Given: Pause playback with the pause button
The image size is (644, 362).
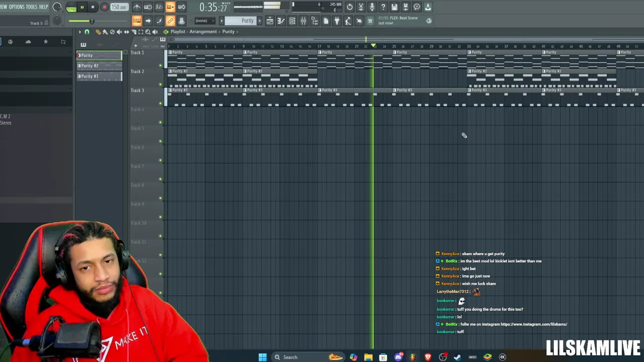Looking at the screenshot, I should pyautogui.click(x=82, y=7).
